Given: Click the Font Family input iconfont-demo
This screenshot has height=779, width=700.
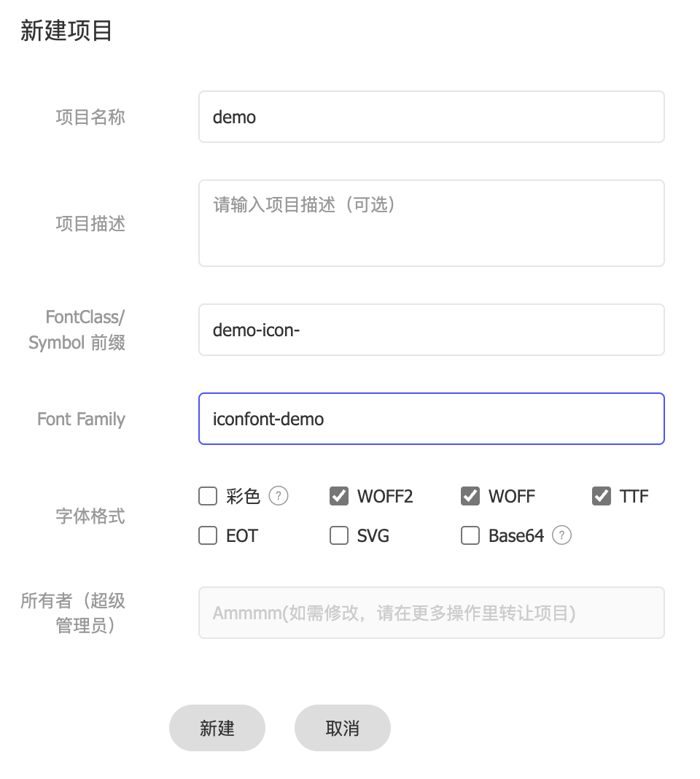Looking at the screenshot, I should (x=431, y=419).
